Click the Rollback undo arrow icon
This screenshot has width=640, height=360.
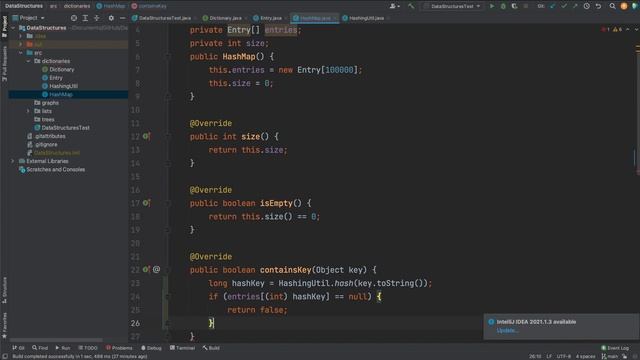pyautogui.click(x=598, y=6)
